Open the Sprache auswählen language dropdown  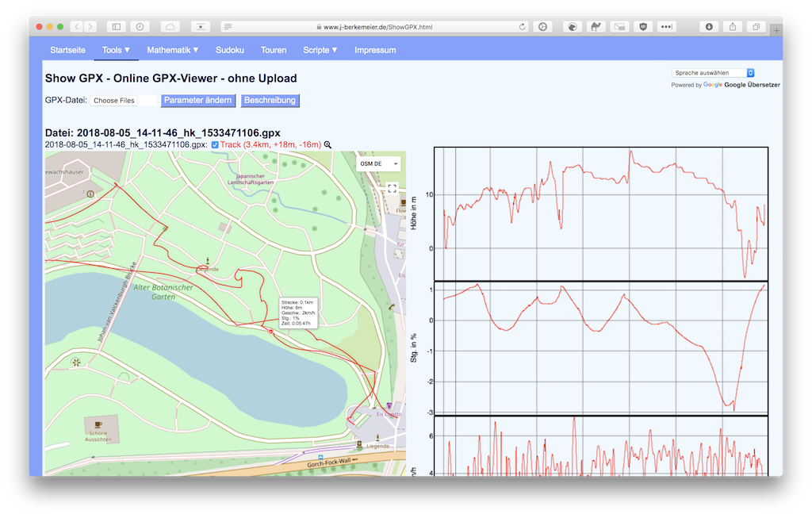[x=713, y=73]
